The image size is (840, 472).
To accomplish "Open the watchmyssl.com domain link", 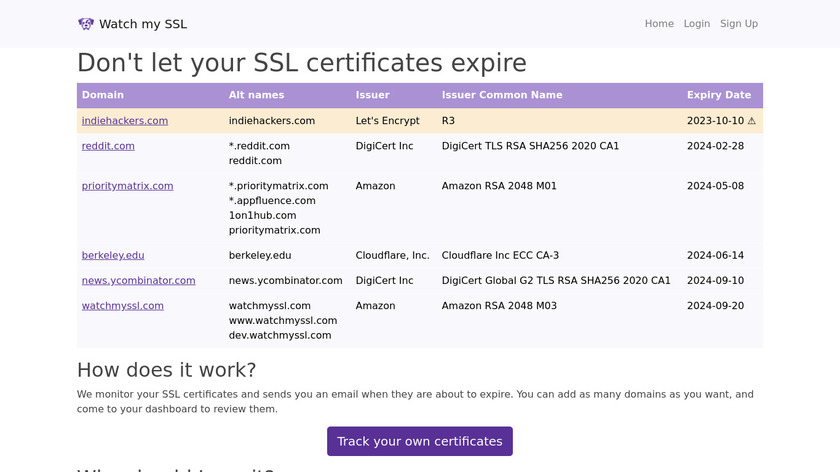I will [122, 306].
